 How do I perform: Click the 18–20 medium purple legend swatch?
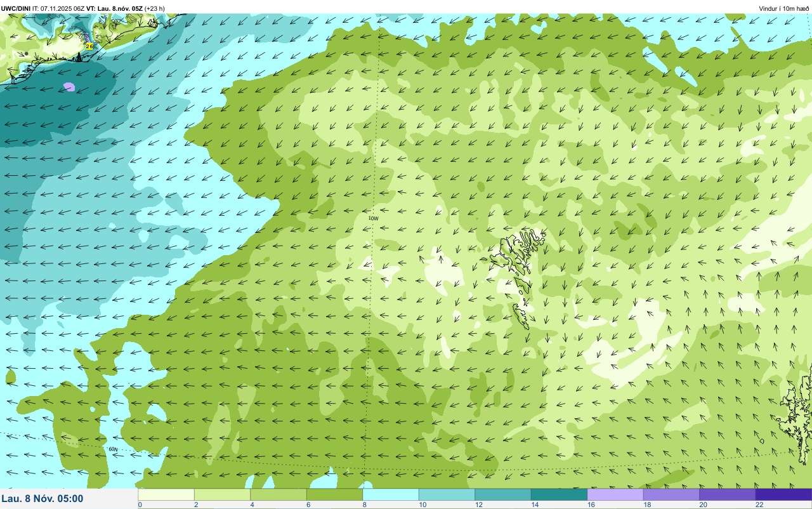pyautogui.click(x=671, y=494)
